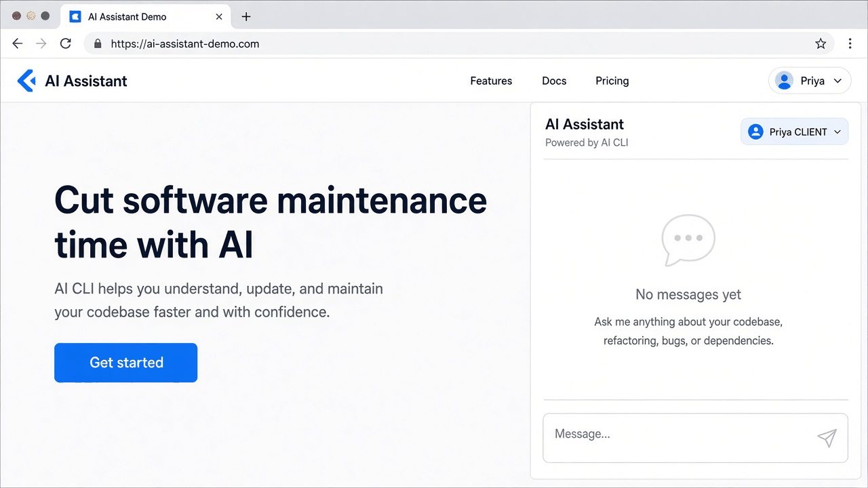Bookmark this page with the star icon
This screenshot has width=868, height=488.
pyautogui.click(x=821, y=43)
